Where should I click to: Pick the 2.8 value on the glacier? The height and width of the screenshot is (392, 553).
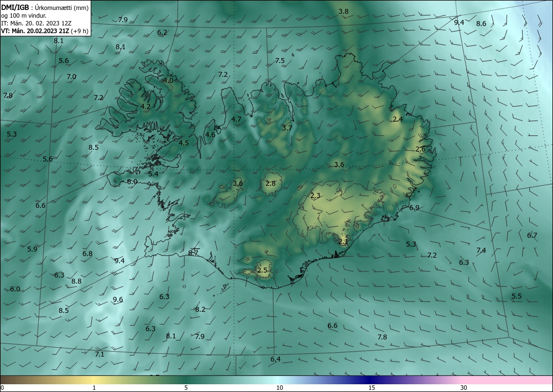coord(270,184)
